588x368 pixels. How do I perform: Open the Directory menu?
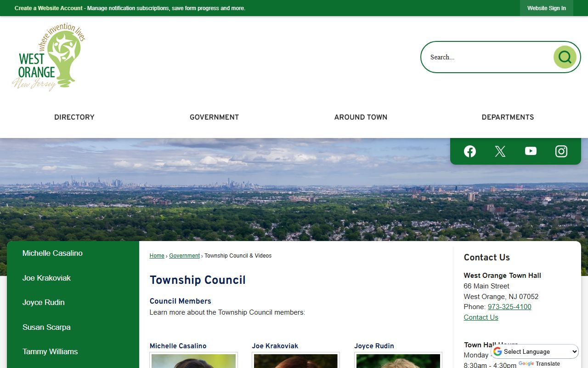point(74,117)
